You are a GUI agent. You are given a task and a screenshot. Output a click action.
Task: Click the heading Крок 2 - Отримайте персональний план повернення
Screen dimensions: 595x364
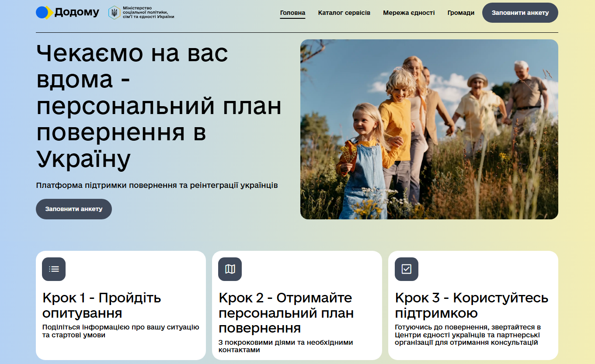click(286, 313)
